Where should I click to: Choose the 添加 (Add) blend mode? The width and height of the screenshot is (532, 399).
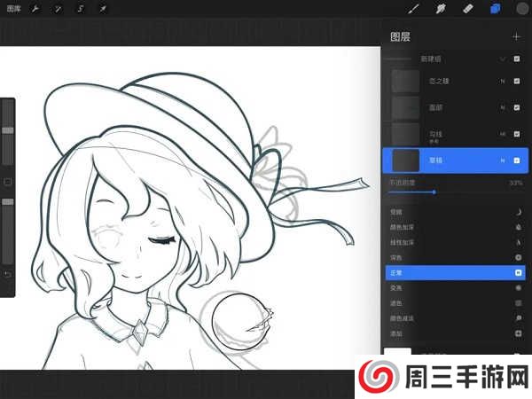(x=456, y=333)
